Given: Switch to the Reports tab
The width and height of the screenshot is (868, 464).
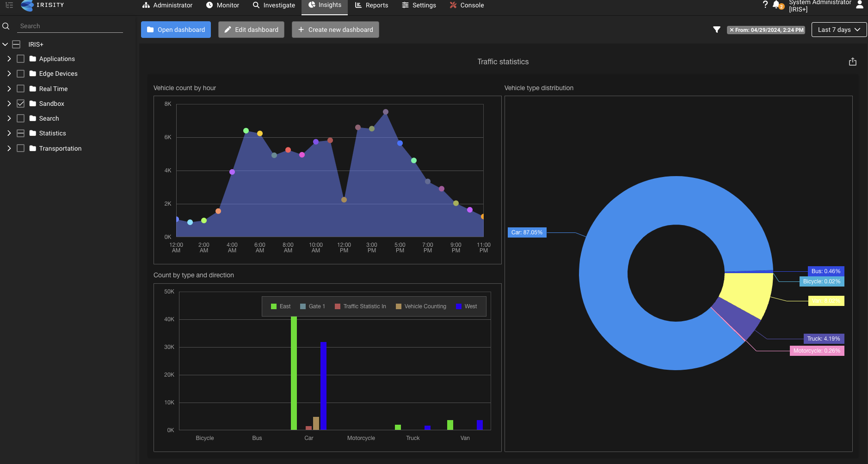Looking at the screenshot, I should click(x=371, y=5).
